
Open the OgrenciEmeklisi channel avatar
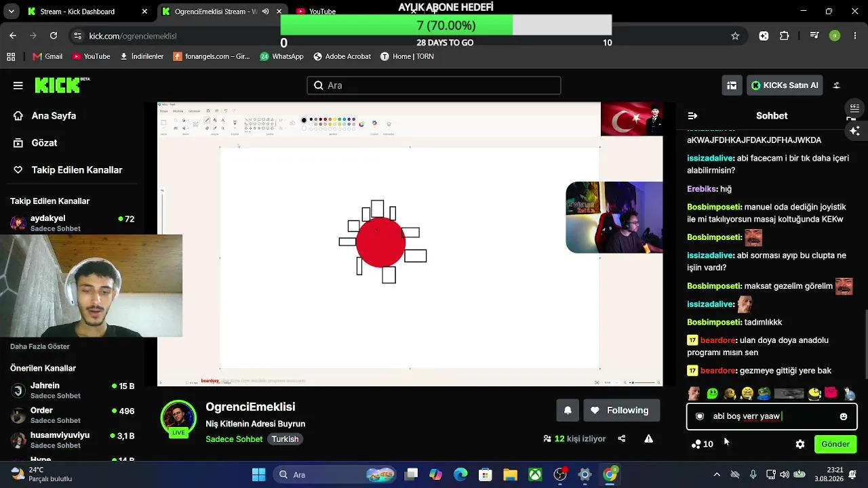178,419
